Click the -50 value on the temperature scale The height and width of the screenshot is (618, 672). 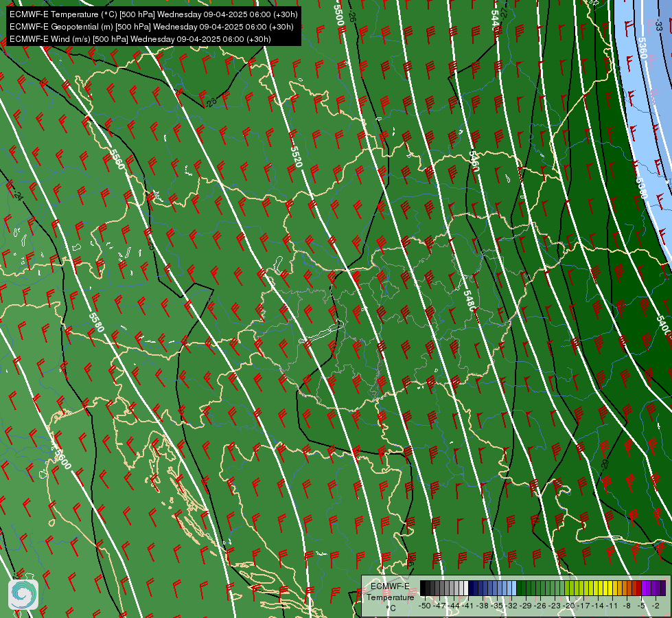point(425,606)
